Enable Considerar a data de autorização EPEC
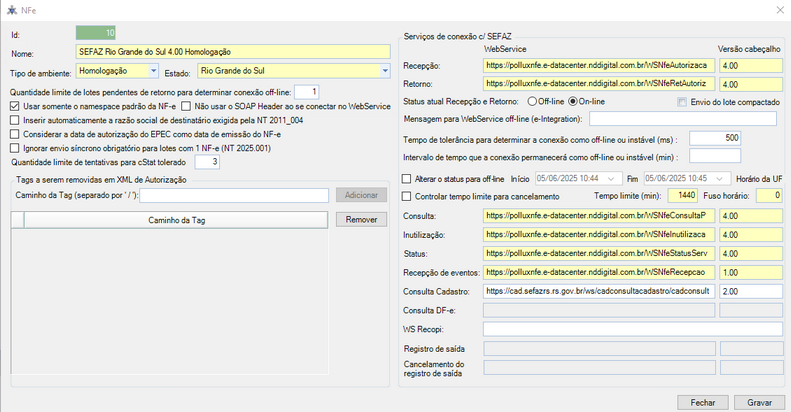 point(14,134)
